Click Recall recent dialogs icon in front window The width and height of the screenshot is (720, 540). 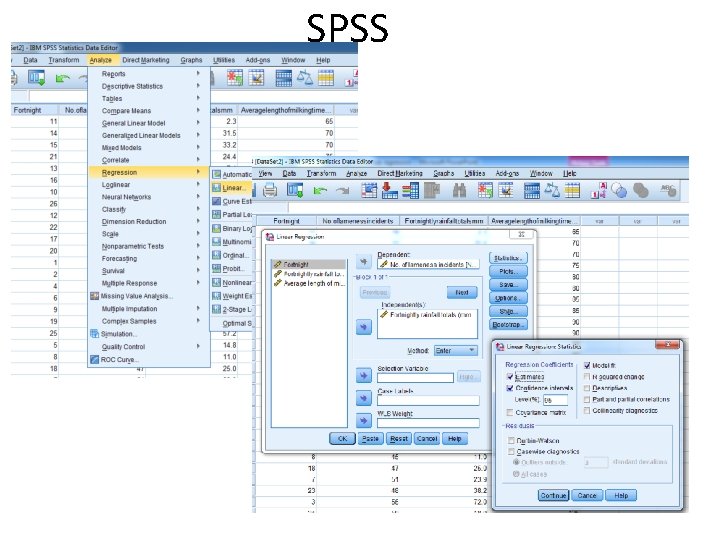[295, 190]
